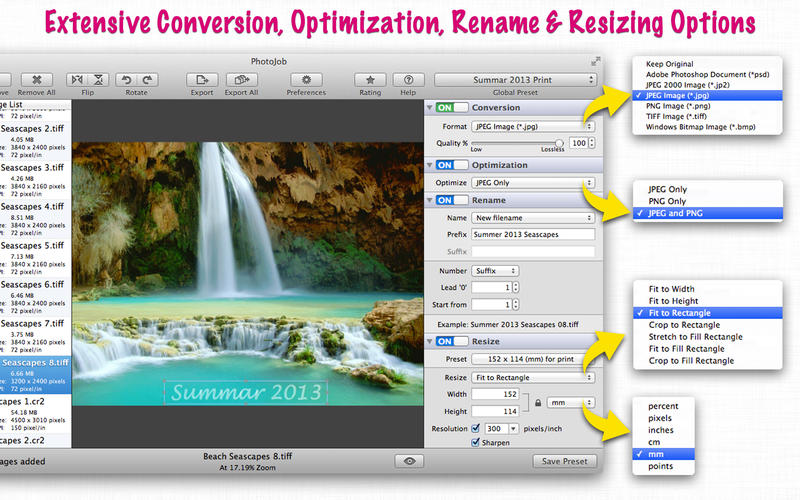800x500 pixels.
Task: Rotate image counterclockwise icon
Action: point(126,80)
